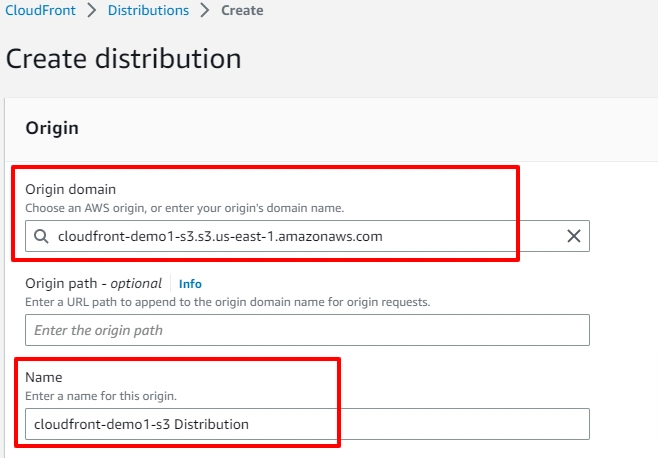658x458 pixels.
Task: Focus the Origin domain input field
Action: [307, 236]
